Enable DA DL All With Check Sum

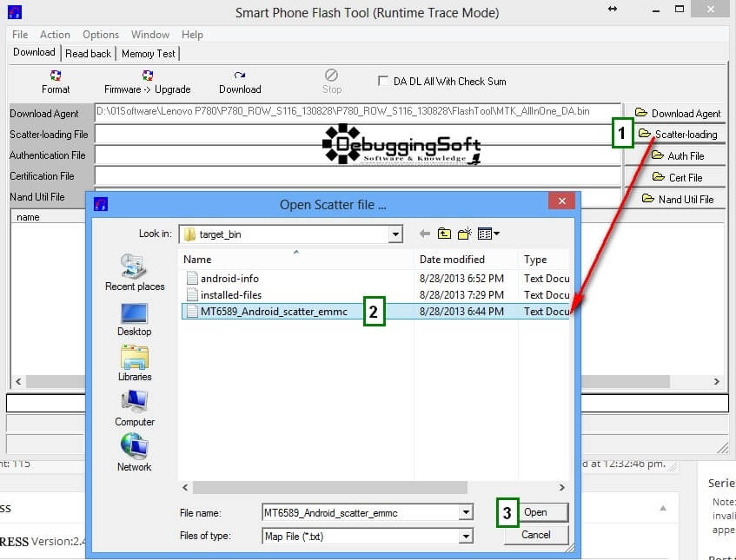click(x=383, y=81)
